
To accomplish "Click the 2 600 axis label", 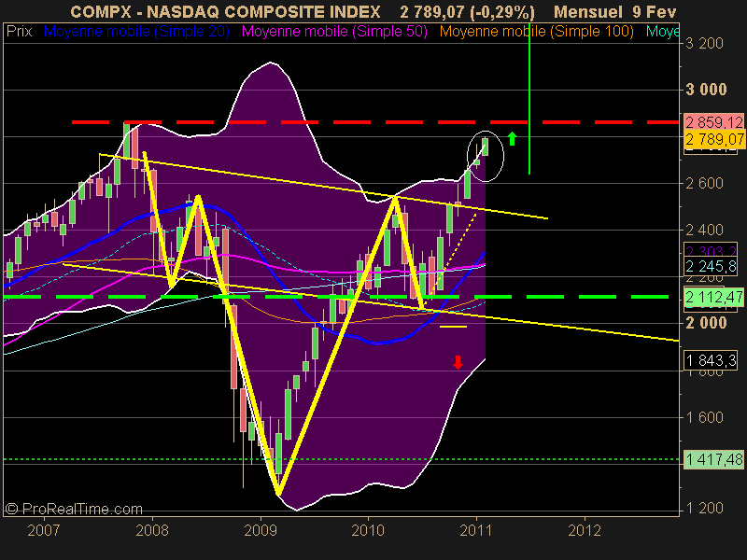I will pyautogui.click(x=704, y=183).
